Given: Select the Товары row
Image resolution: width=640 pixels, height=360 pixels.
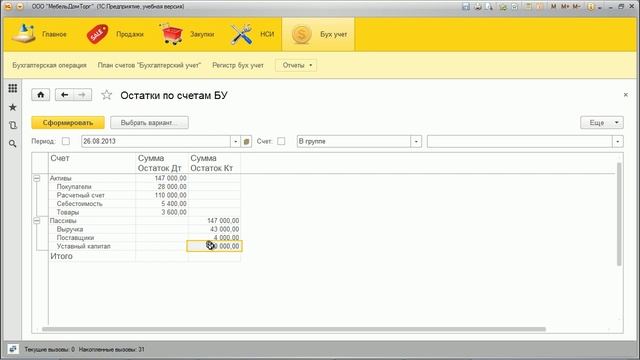Looking at the screenshot, I should pos(144,212).
